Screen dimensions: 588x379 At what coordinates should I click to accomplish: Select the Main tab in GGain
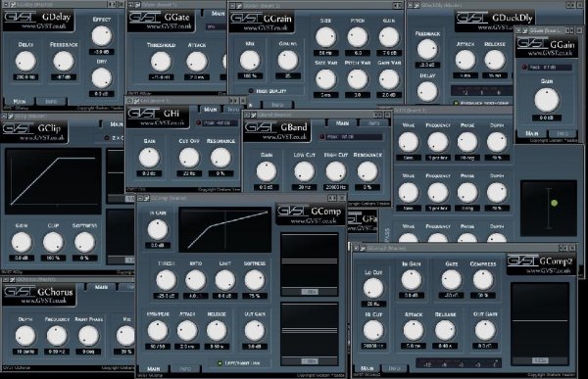(532, 133)
